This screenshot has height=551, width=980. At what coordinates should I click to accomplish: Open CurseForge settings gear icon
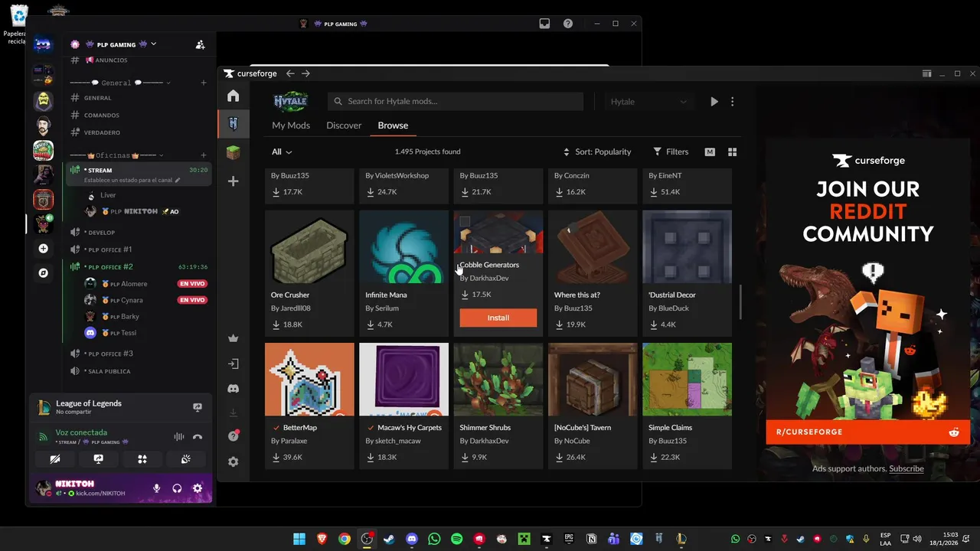tap(234, 461)
